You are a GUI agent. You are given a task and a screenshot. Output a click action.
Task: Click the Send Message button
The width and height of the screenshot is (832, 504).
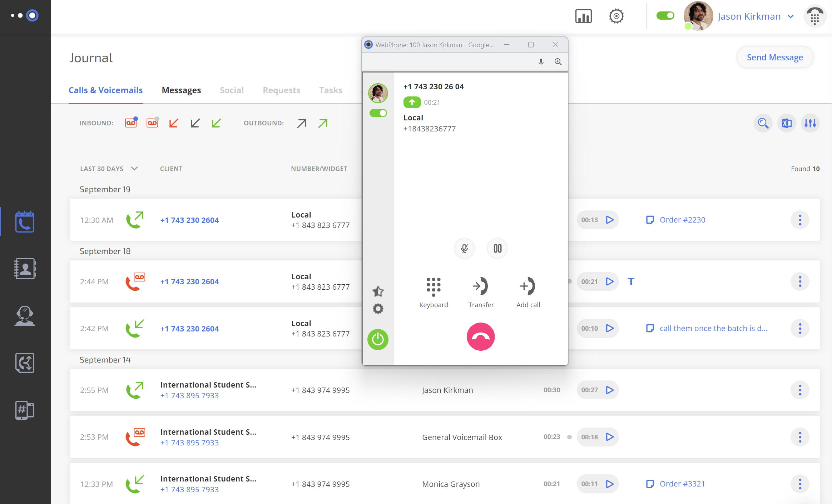(775, 58)
